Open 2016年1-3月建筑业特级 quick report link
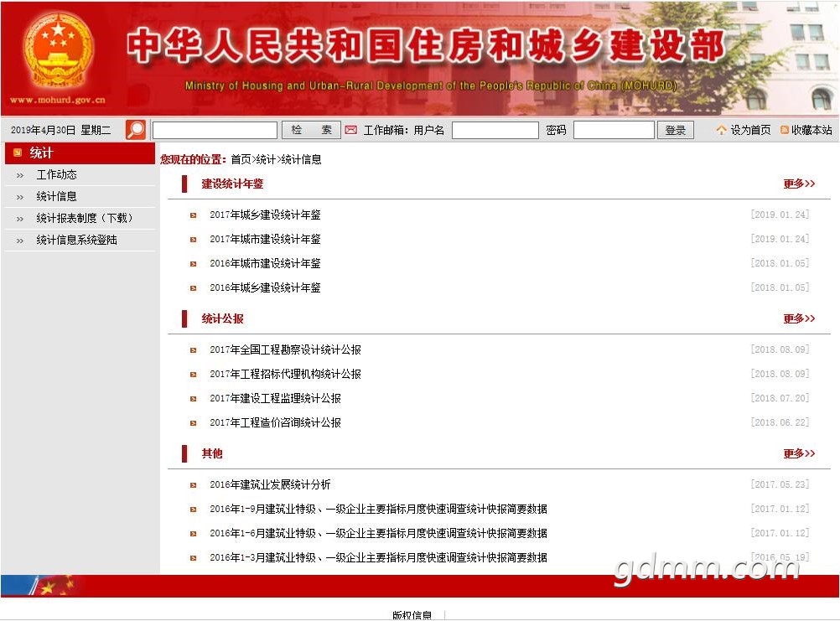Screen dimensions: 840x621 (x=378, y=557)
